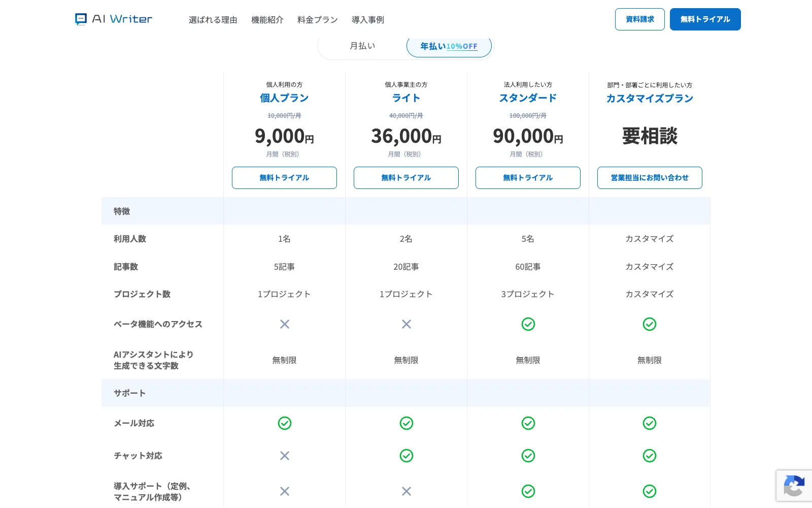The height and width of the screenshot is (508, 812).
Task: Click the チャット対応 cross icon under 個人プラン
Action: (285, 456)
